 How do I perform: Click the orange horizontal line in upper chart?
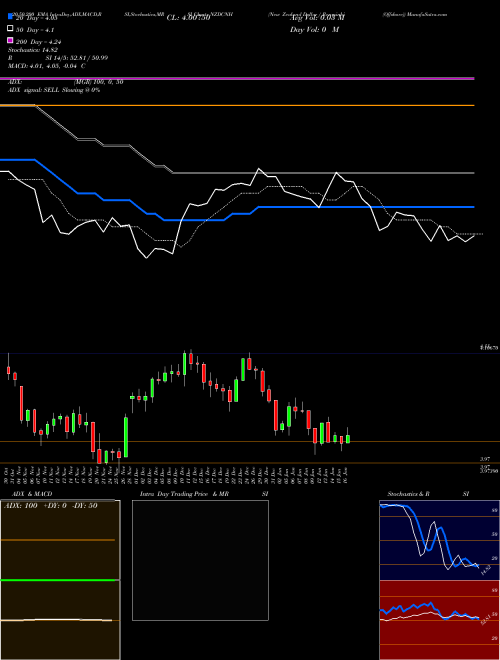(237, 105)
